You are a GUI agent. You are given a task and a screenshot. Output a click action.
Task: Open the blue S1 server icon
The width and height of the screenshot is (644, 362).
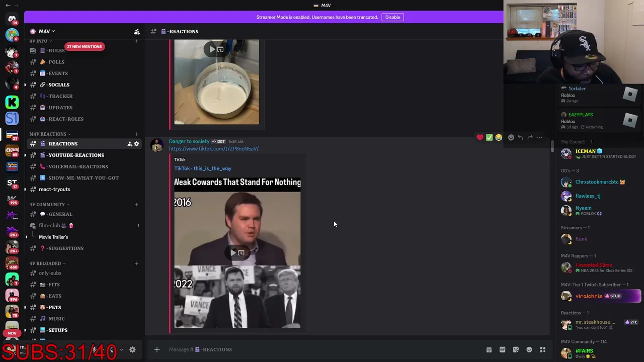(x=12, y=118)
